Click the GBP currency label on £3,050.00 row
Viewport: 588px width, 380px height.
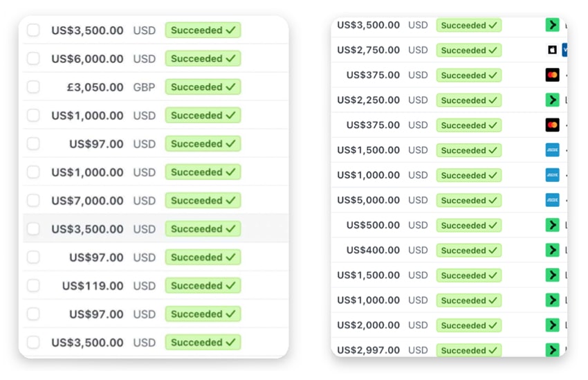(x=144, y=87)
